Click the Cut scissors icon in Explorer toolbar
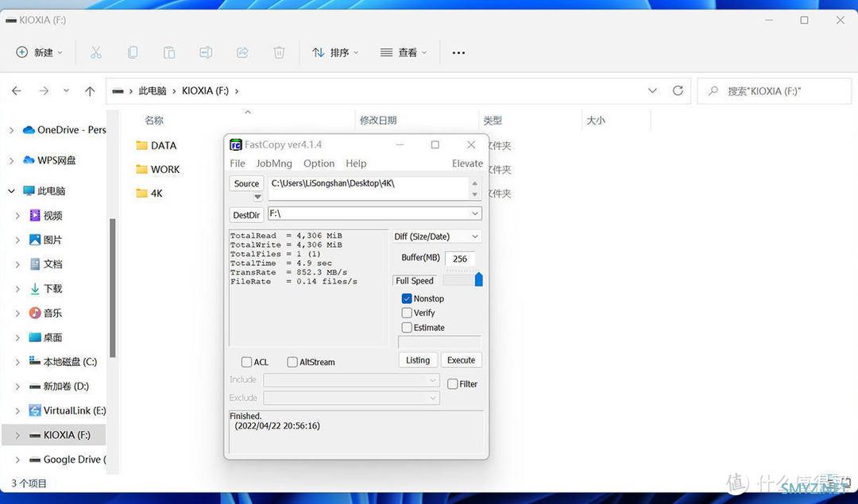 (96, 52)
